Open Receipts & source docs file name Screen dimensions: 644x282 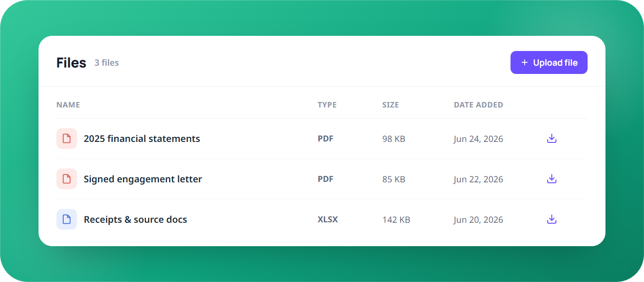(x=135, y=219)
